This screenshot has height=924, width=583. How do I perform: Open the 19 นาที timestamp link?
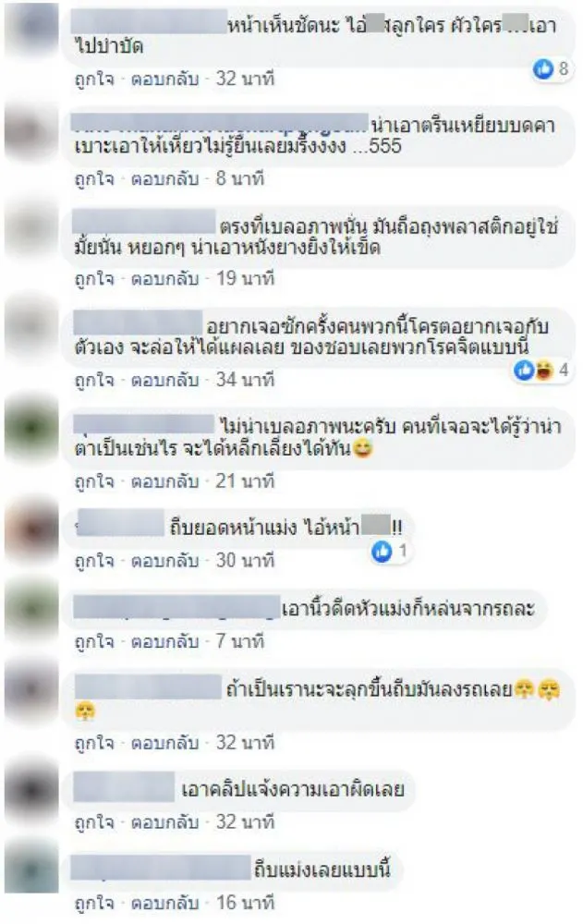pos(245,279)
